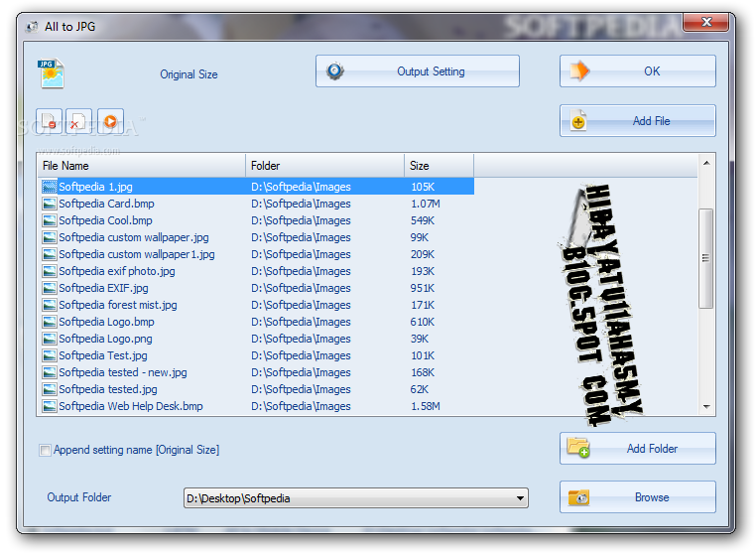Click file icon of Softpedia EXIF.jpg row
This screenshot has width=756, height=554.
tap(50, 288)
